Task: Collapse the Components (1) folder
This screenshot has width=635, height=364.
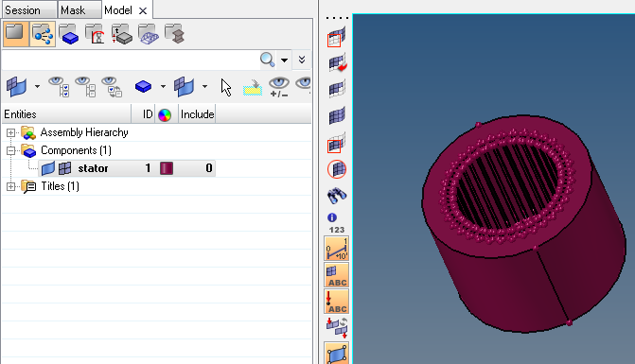Action: tap(11, 150)
